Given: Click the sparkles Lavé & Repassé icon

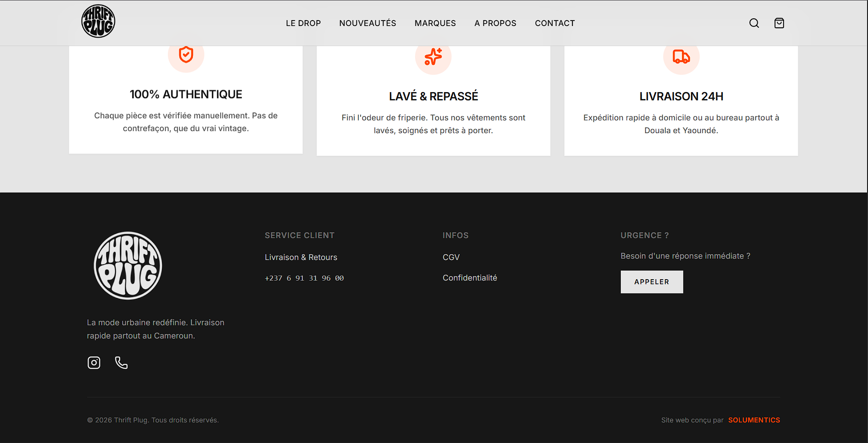Looking at the screenshot, I should [433, 57].
